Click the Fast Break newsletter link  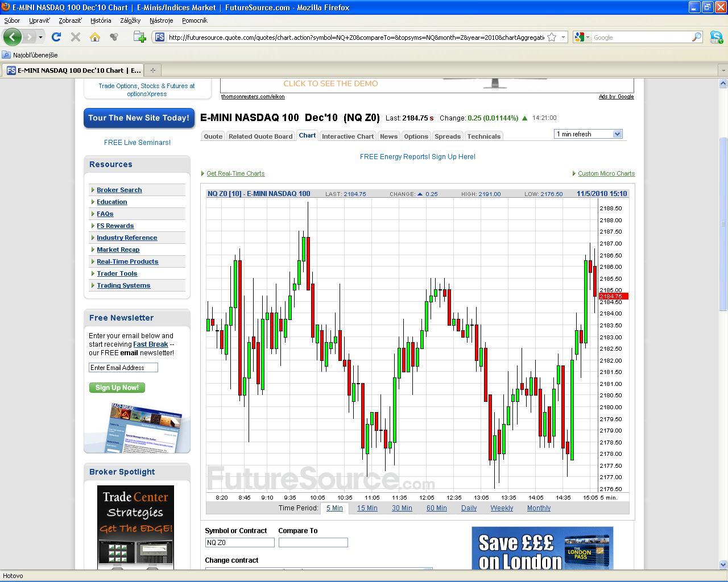click(x=151, y=344)
